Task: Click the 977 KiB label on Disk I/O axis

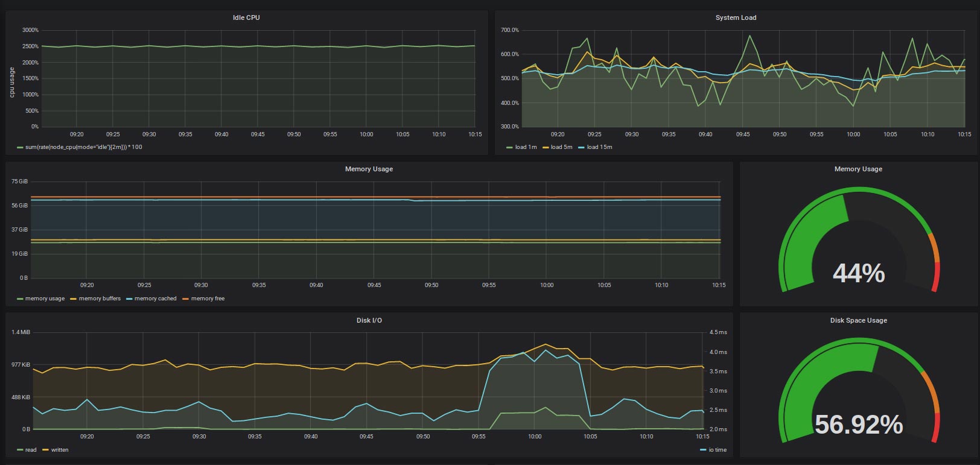Action: point(21,365)
